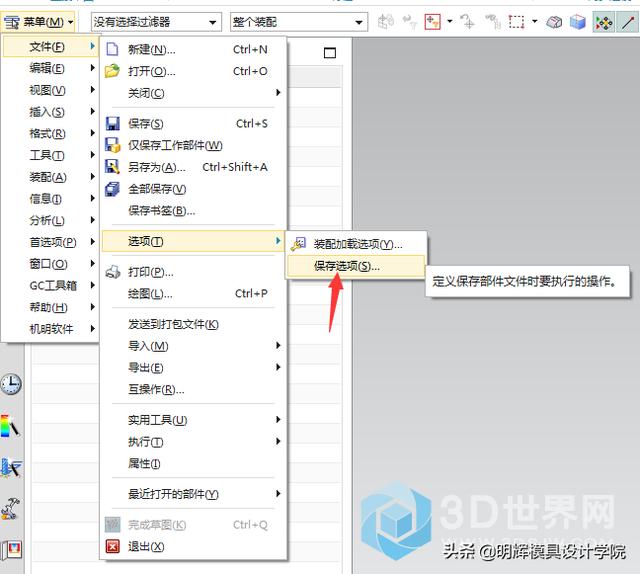Select 保存选项(S)... submenu entry
The image size is (640, 574).
[356, 266]
